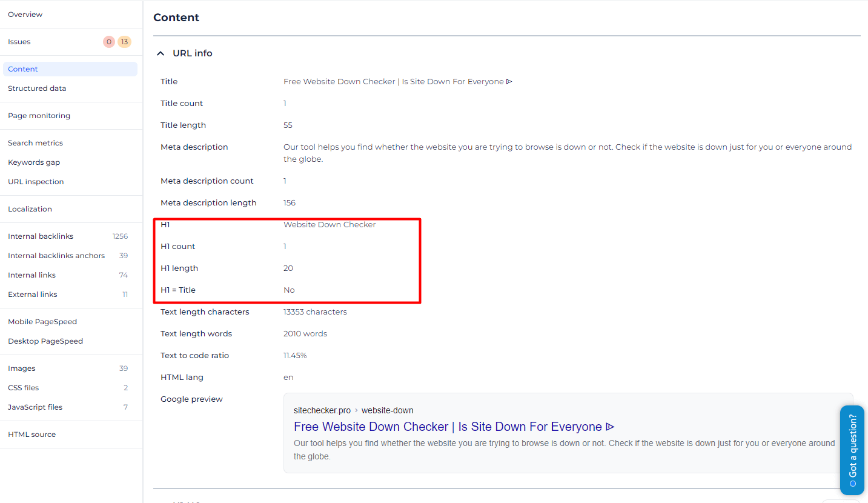Open the Overview section in sidebar
This screenshot has width=868, height=503.
pyautogui.click(x=25, y=15)
